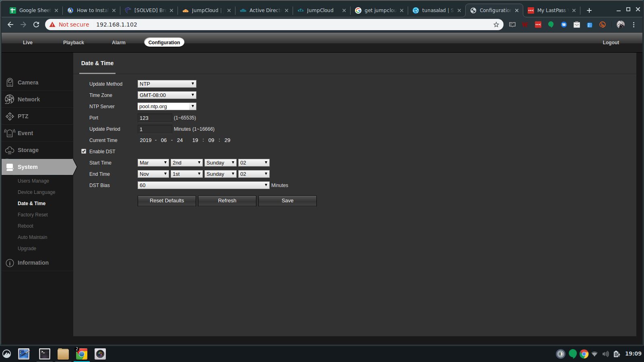This screenshot has width=644, height=362.
Task: Expand the Update Method dropdown
Action: (x=167, y=84)
